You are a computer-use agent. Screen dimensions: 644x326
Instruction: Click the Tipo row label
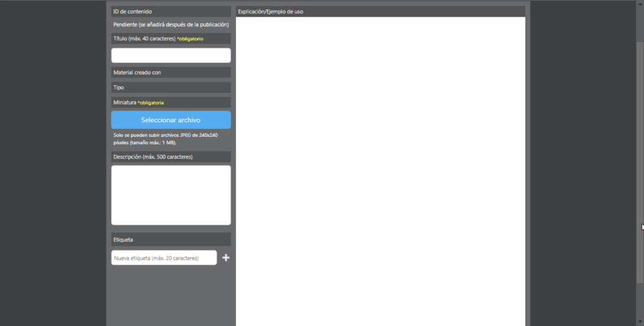click(x=171, y=87)
